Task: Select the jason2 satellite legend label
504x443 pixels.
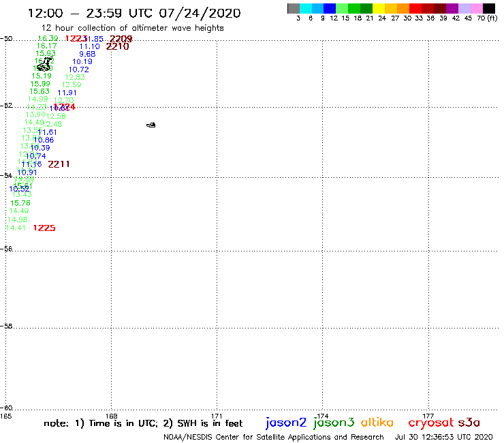Action: (286, 423)
